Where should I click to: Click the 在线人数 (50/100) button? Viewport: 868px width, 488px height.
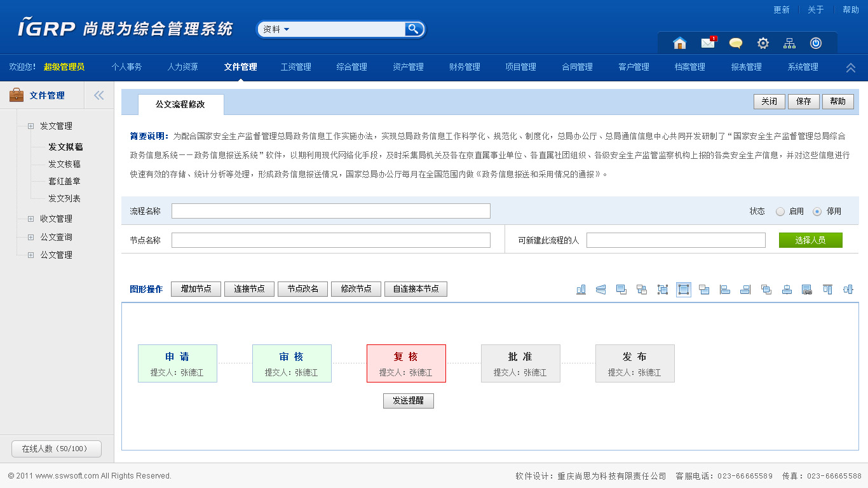(x=57, y=449)
